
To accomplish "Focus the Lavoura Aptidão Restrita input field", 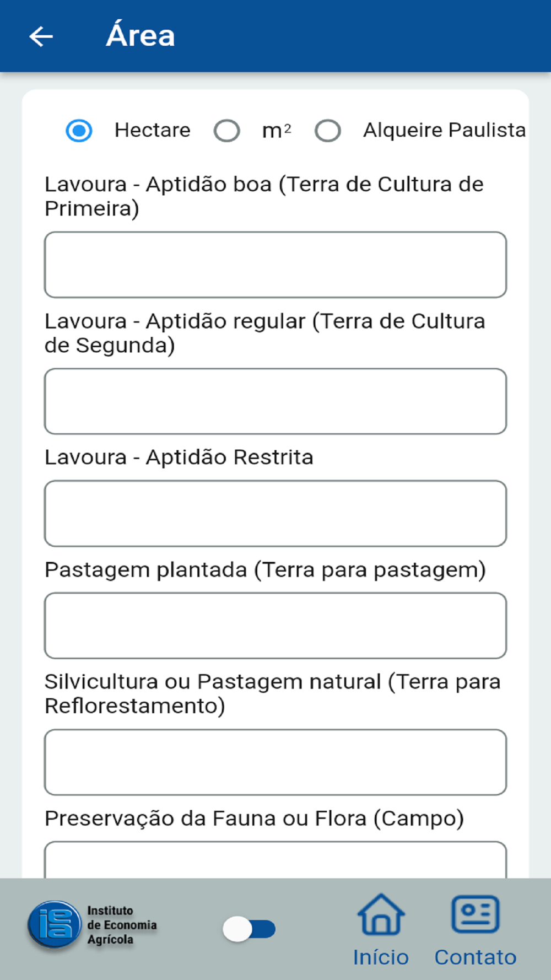I will [x=275, y=513].
